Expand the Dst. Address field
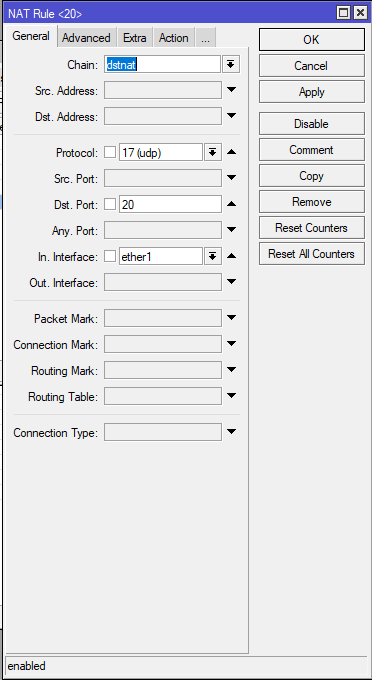The image size is (372, 680). point(232,116)
